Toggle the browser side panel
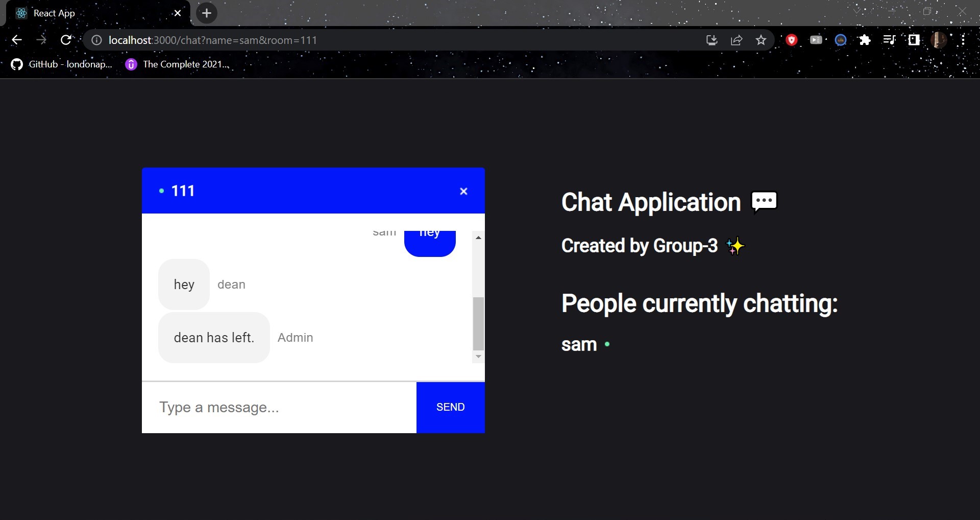 click(x=914, y=40)
